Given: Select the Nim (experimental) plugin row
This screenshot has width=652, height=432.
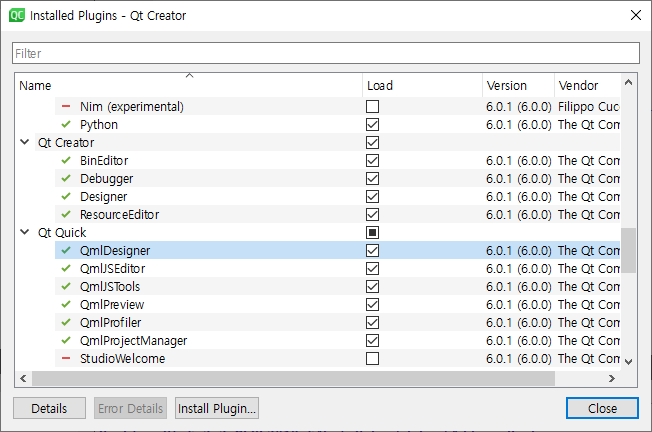Looking at the screenshot, I should 337,106.
